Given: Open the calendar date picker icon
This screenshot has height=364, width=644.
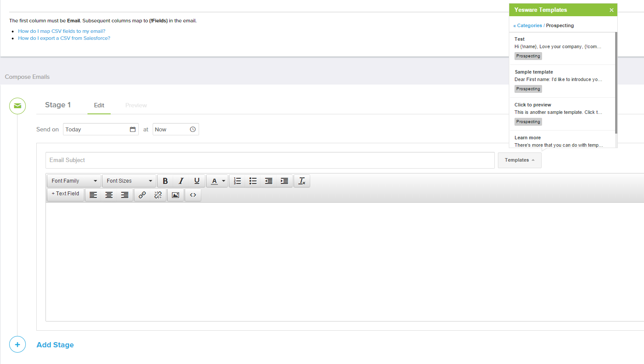Looking at the screenshot, I should (x=133, y=129).
